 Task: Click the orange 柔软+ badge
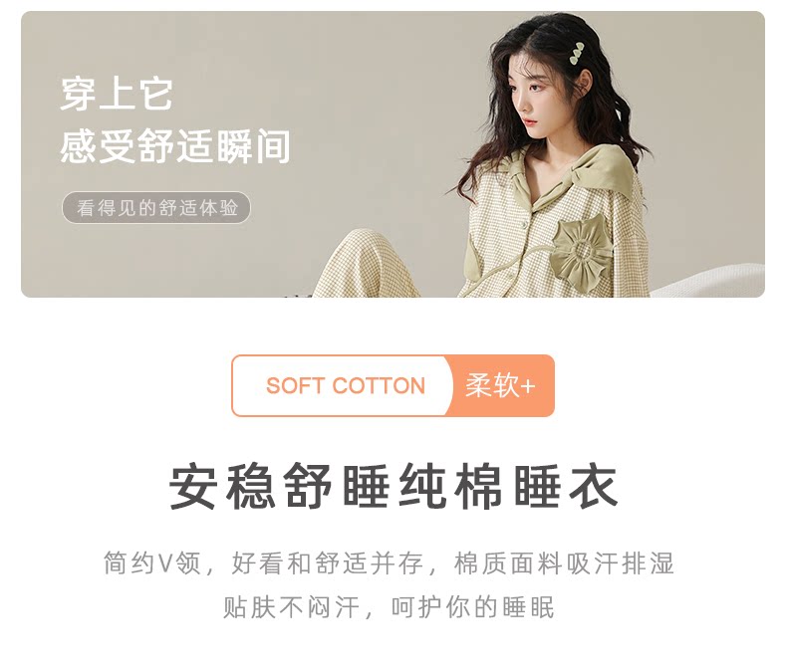click(x=500, y=385)
